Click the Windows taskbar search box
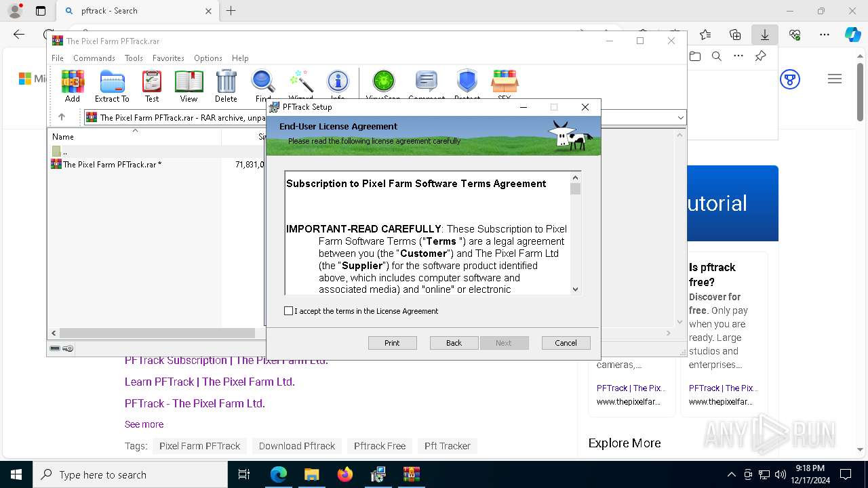The width and height of the screenshot is (868, 488). 130,474
